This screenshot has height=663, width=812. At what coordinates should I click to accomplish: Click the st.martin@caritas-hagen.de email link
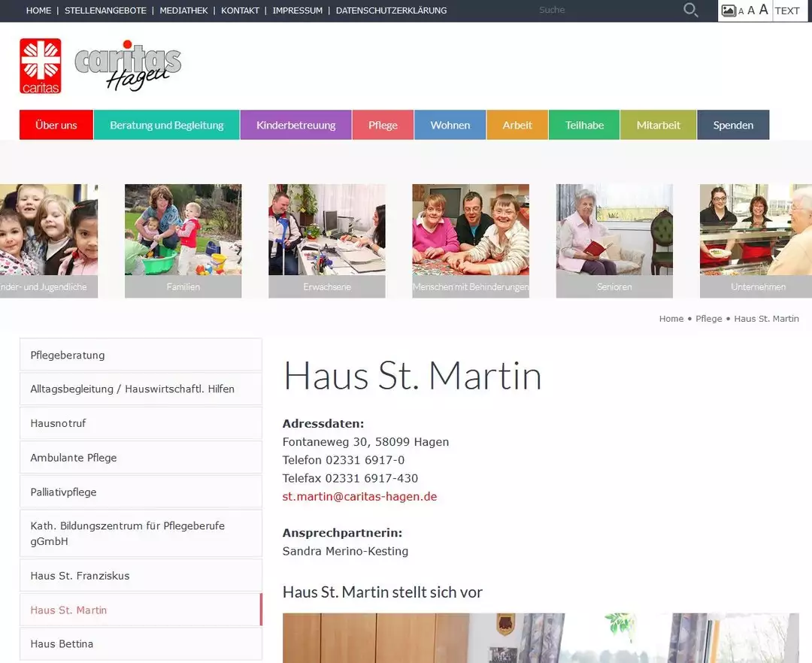359,496
